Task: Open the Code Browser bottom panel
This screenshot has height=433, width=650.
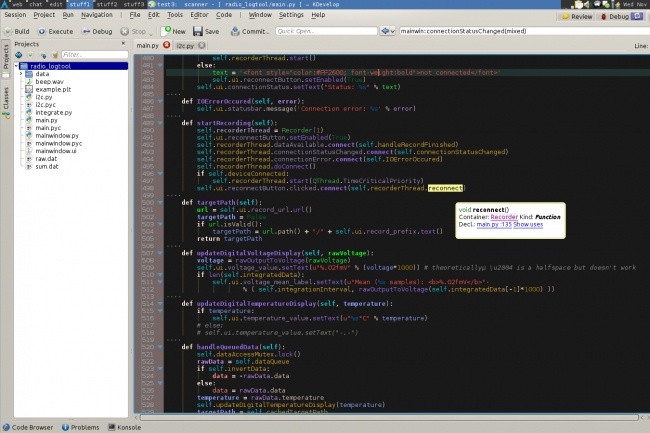Action: pyautogui.click(x=28, y=427)
